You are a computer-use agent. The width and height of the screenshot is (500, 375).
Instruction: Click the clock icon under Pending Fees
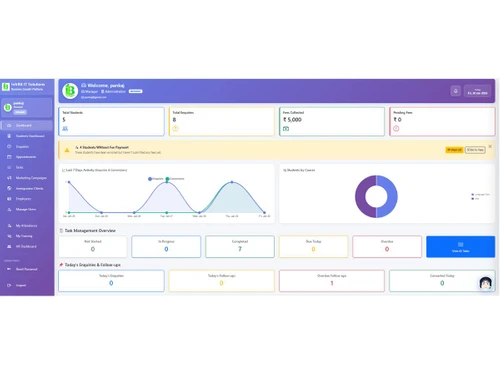(x=396, y=129)
